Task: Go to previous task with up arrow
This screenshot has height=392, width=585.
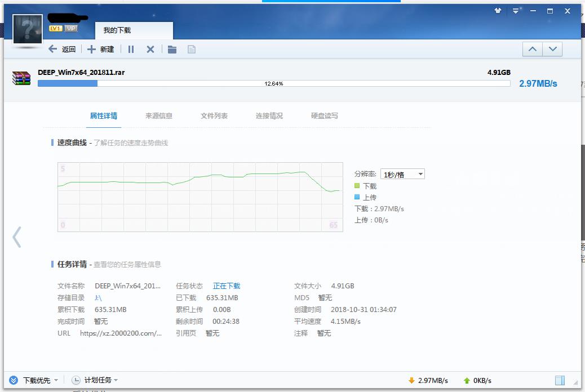Action: point(533,49)
